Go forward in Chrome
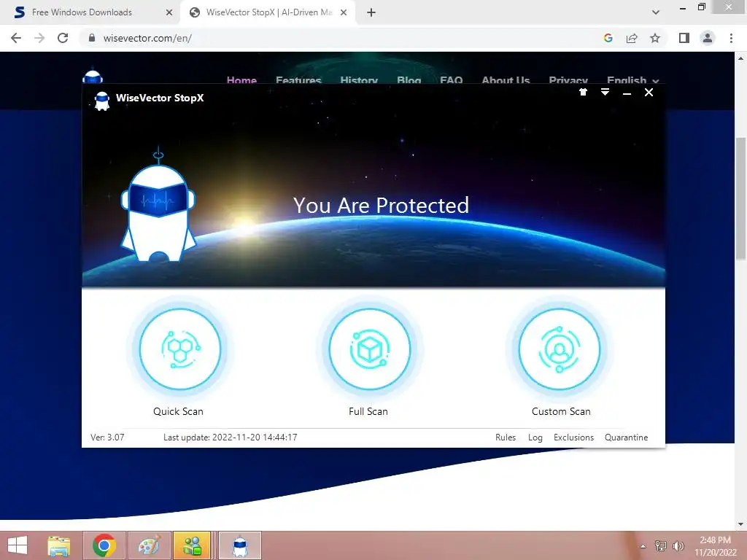Image resolution: width=747 pixels, height=560 pixels. point(39,38)
